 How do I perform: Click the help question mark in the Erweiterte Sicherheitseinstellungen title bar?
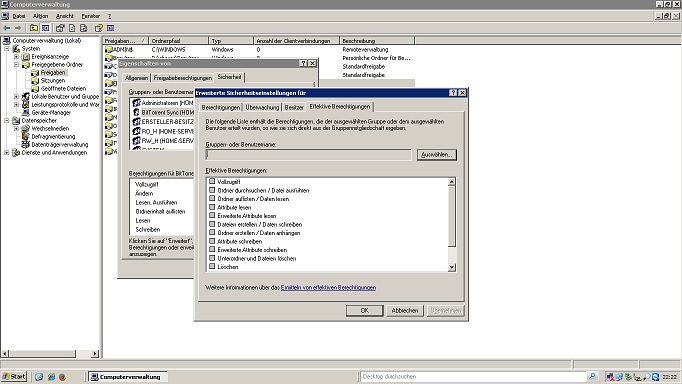[453, 93]
